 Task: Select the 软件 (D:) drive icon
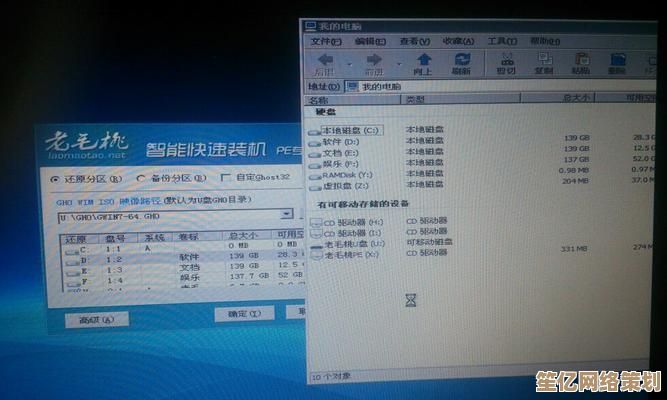coord(314,144)
